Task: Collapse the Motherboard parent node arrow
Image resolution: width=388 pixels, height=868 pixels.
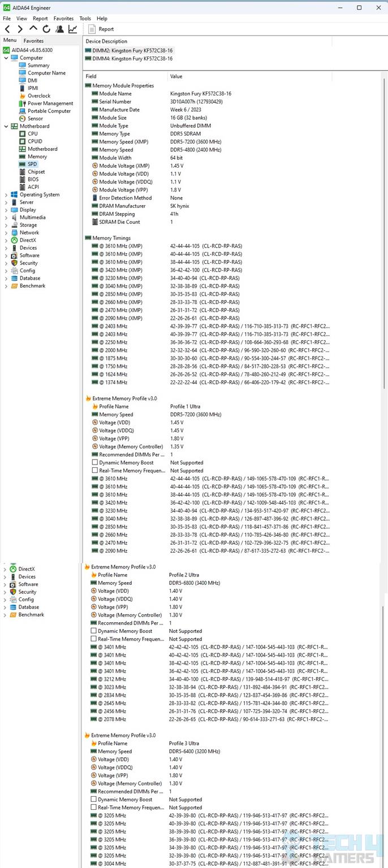Action: (6, 126)
